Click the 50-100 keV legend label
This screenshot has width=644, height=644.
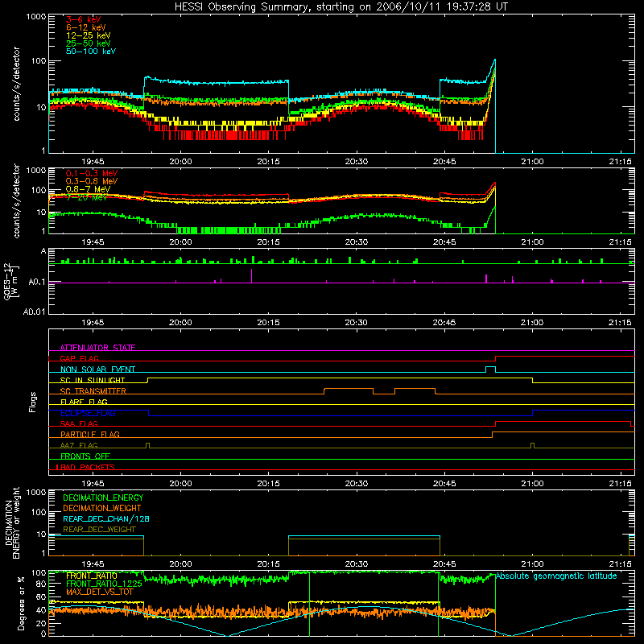pos(91,52)
